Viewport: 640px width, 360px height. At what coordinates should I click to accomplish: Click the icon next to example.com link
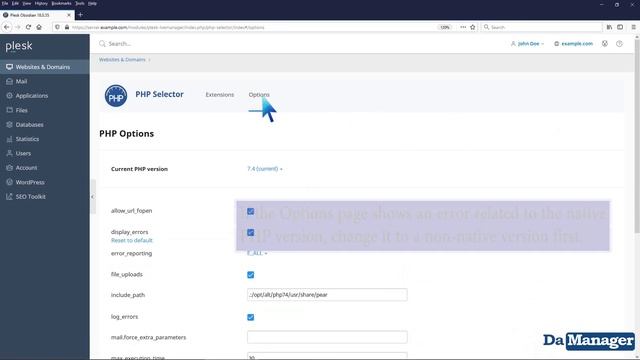pos(604,44)
